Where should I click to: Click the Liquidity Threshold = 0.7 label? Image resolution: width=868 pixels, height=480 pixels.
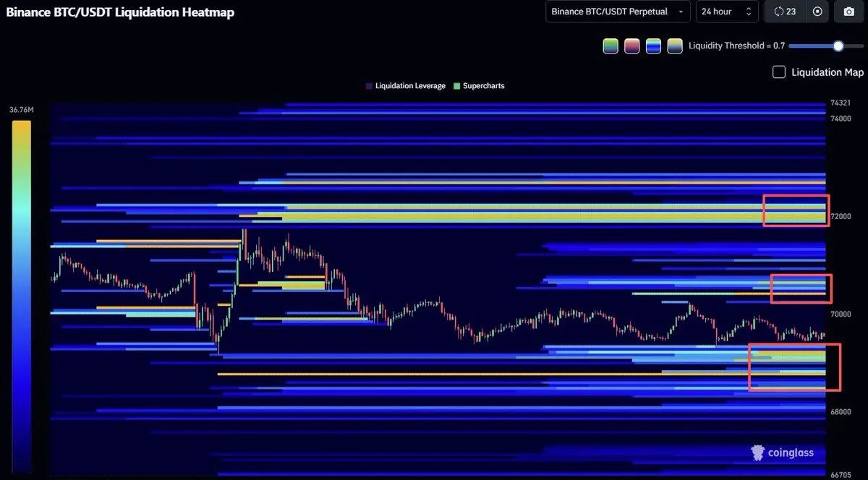coord(736,46)
